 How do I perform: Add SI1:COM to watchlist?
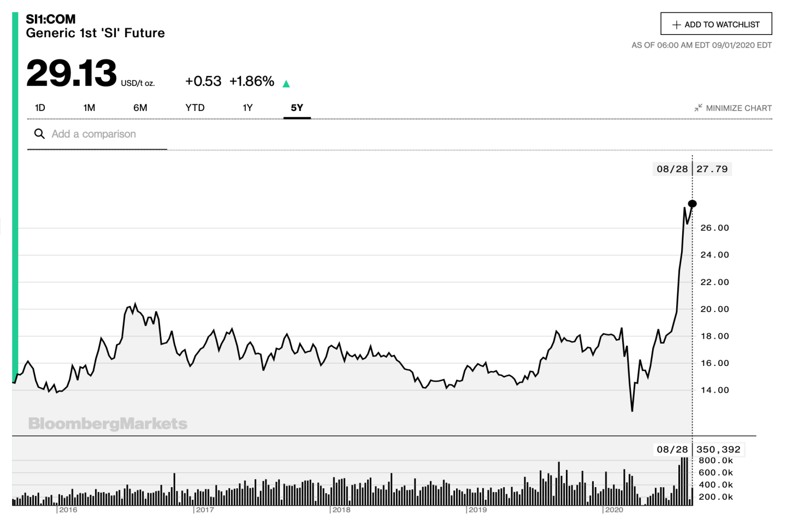tap(716, 25)
